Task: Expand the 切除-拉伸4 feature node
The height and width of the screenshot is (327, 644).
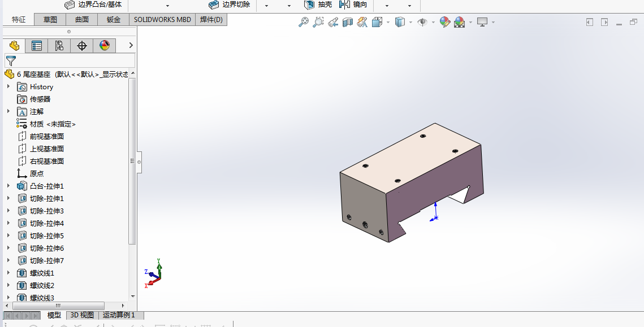Action: (8, 223)
